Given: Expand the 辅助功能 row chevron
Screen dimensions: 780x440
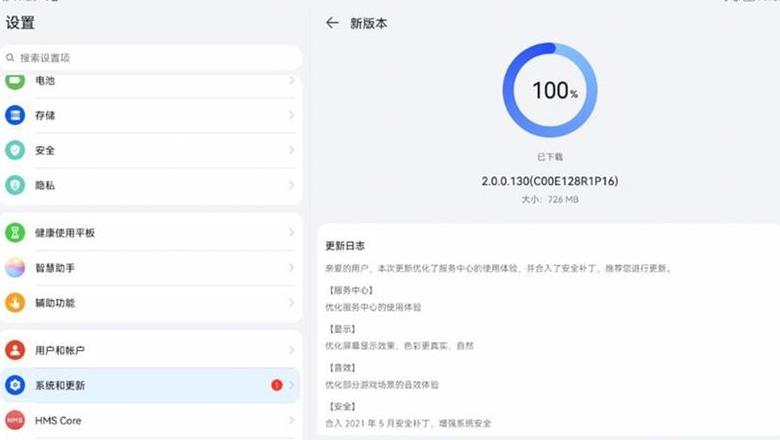Looking at the screenshot, I should click(292, 302).
